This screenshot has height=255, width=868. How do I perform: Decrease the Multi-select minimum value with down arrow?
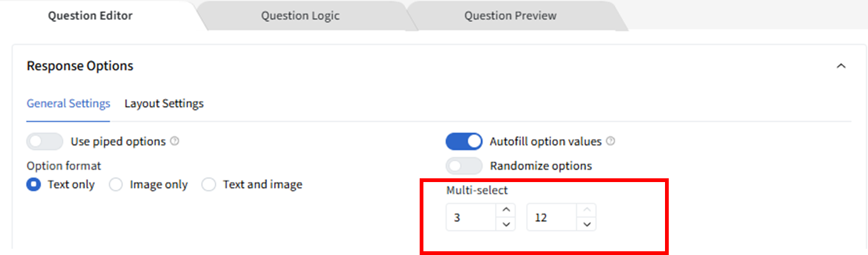click(x=506, y=224)
